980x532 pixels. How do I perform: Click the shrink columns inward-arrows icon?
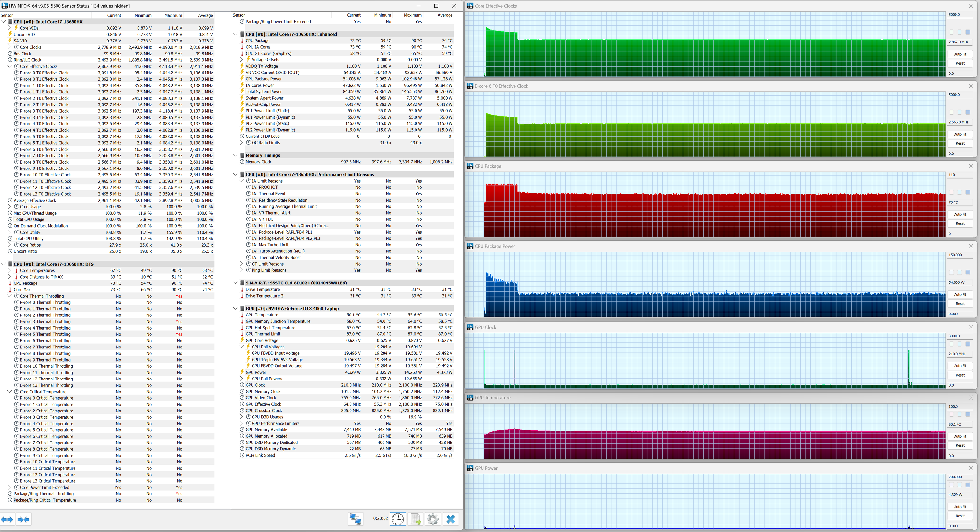[24, 520]
